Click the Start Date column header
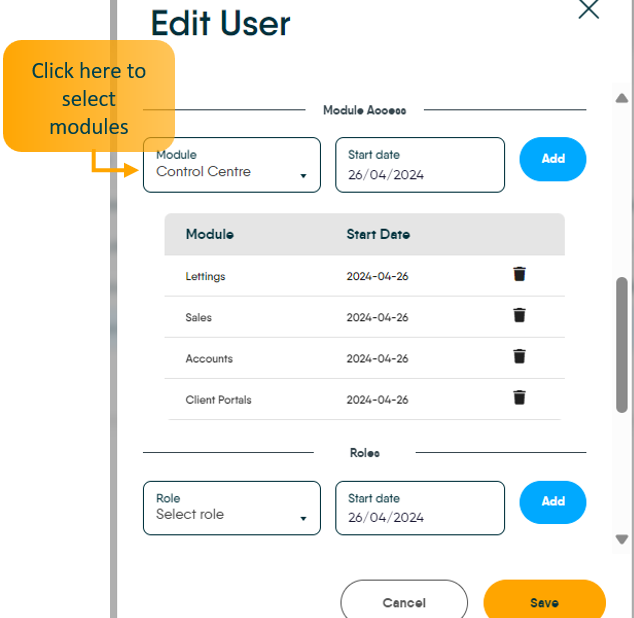 [x=378, y=234]
